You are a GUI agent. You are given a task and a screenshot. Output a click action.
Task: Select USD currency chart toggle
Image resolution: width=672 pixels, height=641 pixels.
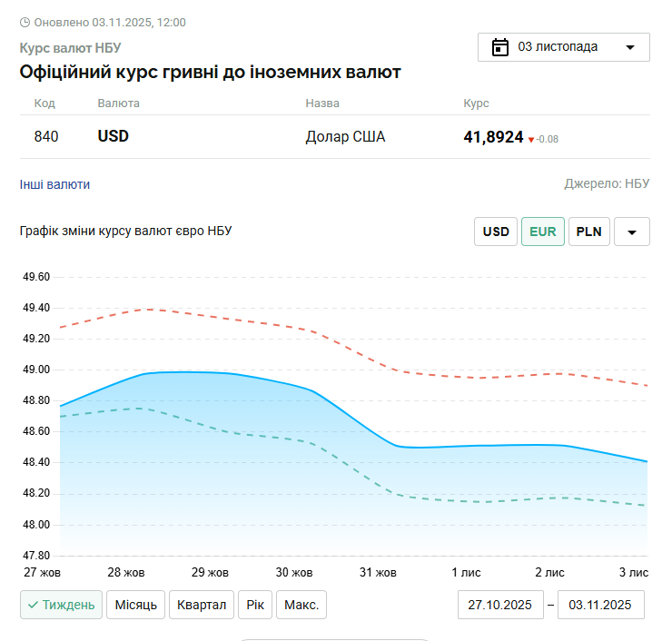pyautogui.click(x=496, y=232)
